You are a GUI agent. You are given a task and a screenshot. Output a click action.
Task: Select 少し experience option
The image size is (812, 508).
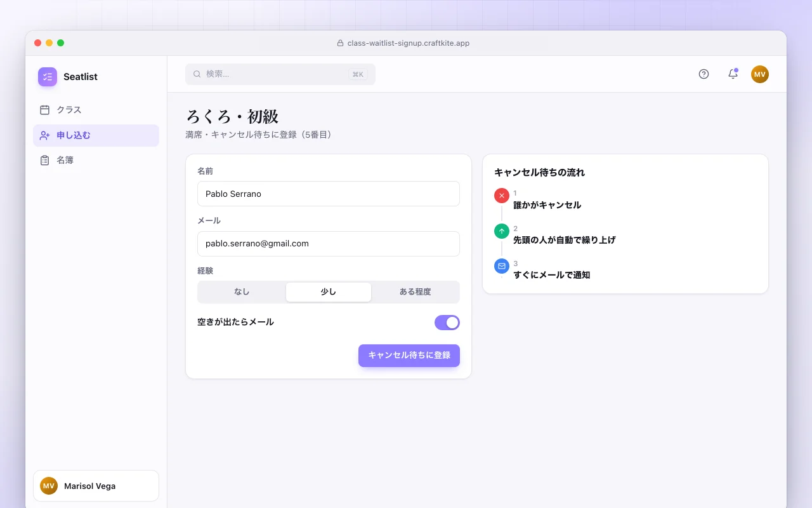[329, 292]
